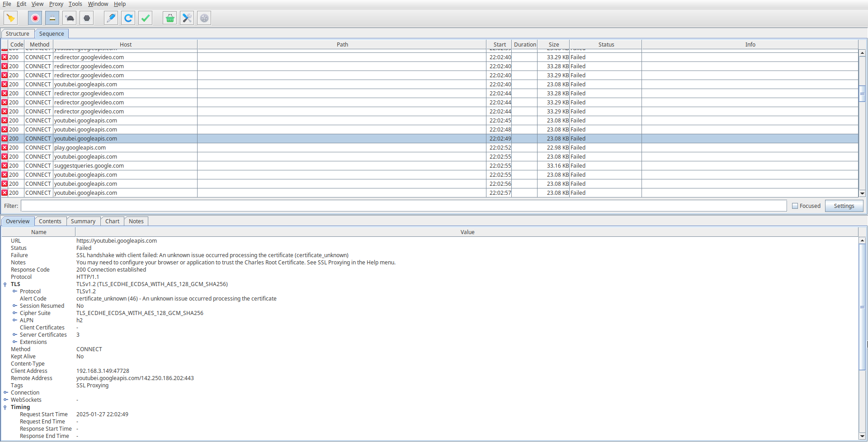Expand the Protocol node under TLS
This screenshot has width=868, height=442.
[x=15, y=292]
